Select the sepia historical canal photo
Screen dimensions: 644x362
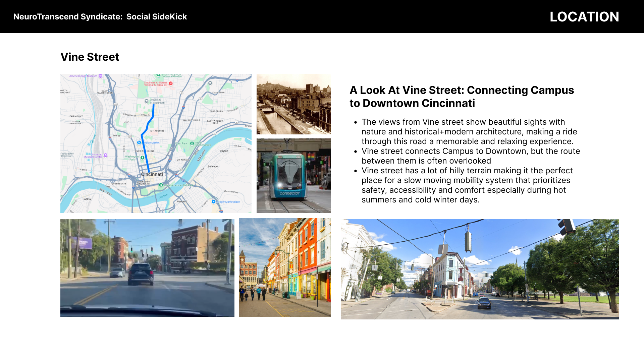click(293, 104)
